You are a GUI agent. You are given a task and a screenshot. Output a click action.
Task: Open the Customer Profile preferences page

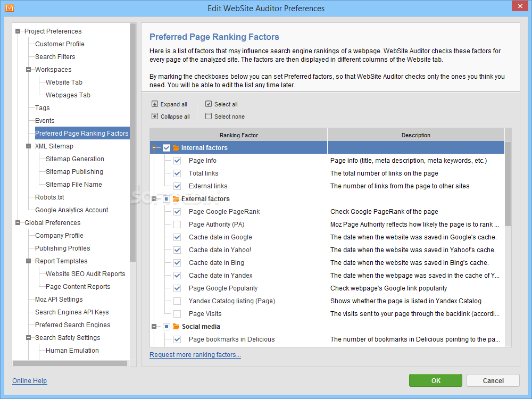[60, 44]
